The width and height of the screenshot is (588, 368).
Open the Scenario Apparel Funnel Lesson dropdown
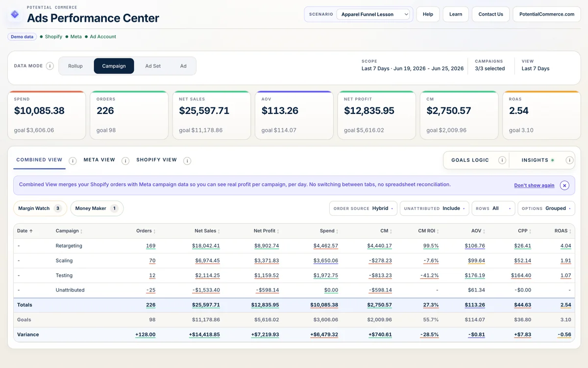pos(373,14)
